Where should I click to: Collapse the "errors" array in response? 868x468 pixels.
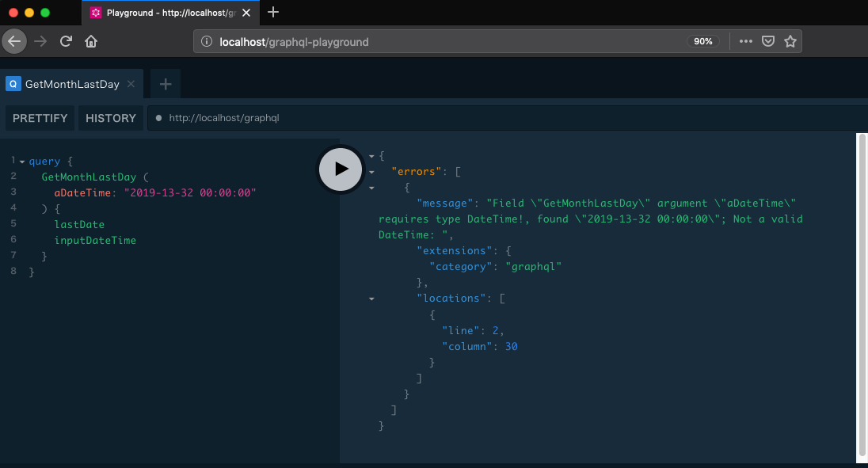[x=371, y=172]
